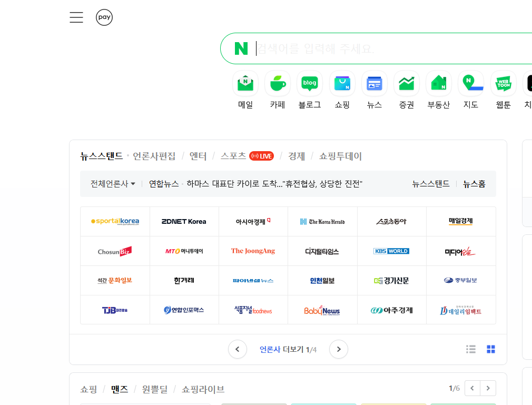This screenshot has height=405, width=532.
Task: Open 한겨레 press logo
Action: (184, 281)
